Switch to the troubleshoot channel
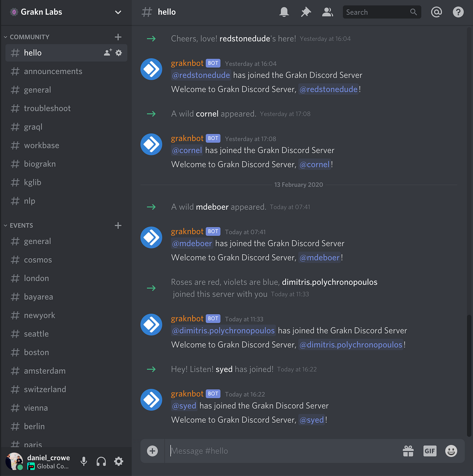The width and height of the screenshot is (473, 476). click(x=66, y=109)
